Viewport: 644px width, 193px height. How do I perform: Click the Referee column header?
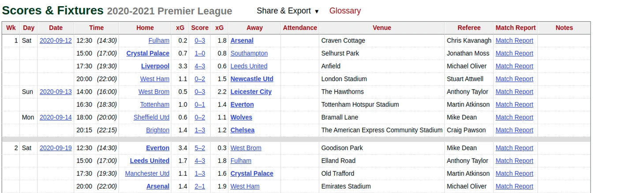pyautogui.click(x=469, y=27)
